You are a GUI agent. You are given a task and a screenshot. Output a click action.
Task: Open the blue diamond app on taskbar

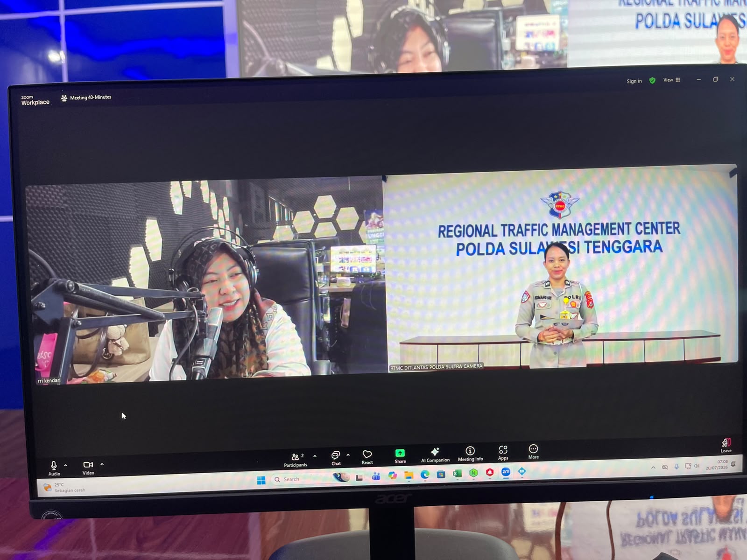pos(522,471)
